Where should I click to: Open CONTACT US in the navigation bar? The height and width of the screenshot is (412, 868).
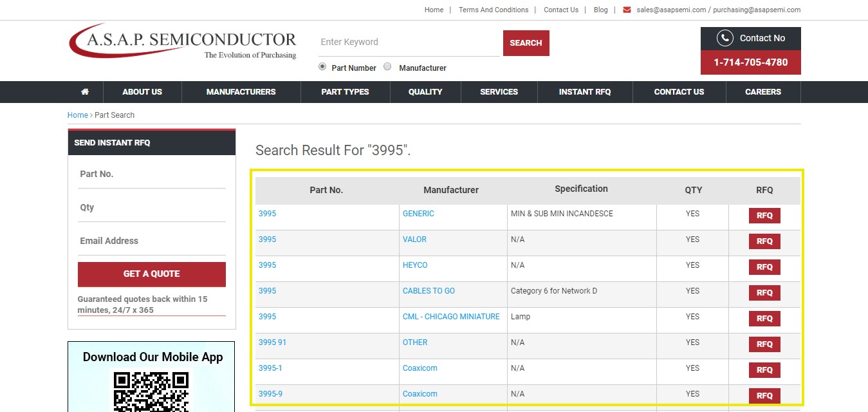(679, 92)
